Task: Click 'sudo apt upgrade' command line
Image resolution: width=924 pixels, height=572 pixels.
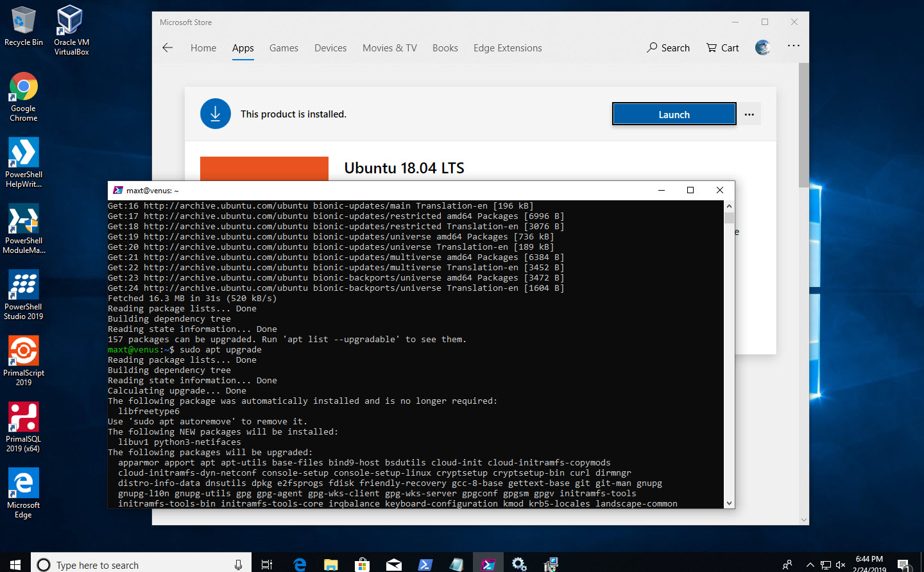Action: [x=221, y=350]
